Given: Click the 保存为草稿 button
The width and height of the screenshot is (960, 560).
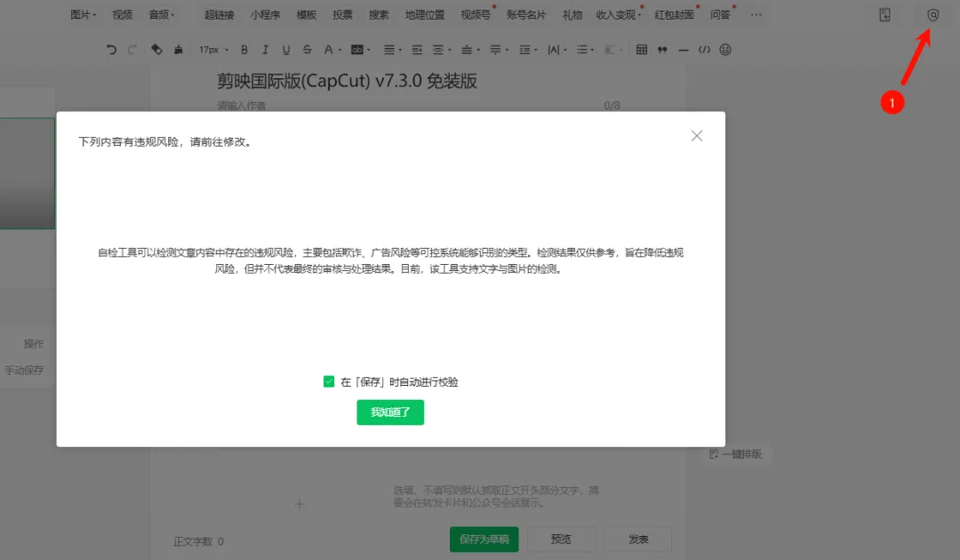Looking at the screenshot, I should click(x=484, y=540).
